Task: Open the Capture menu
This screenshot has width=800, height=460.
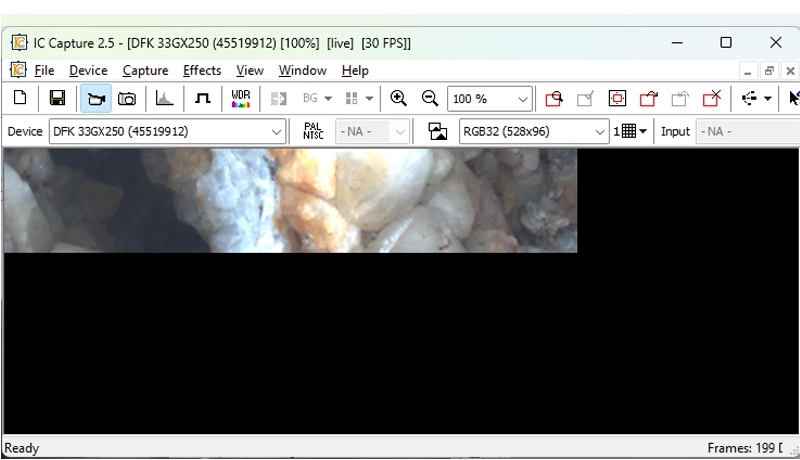Action: tap(145, 70)
